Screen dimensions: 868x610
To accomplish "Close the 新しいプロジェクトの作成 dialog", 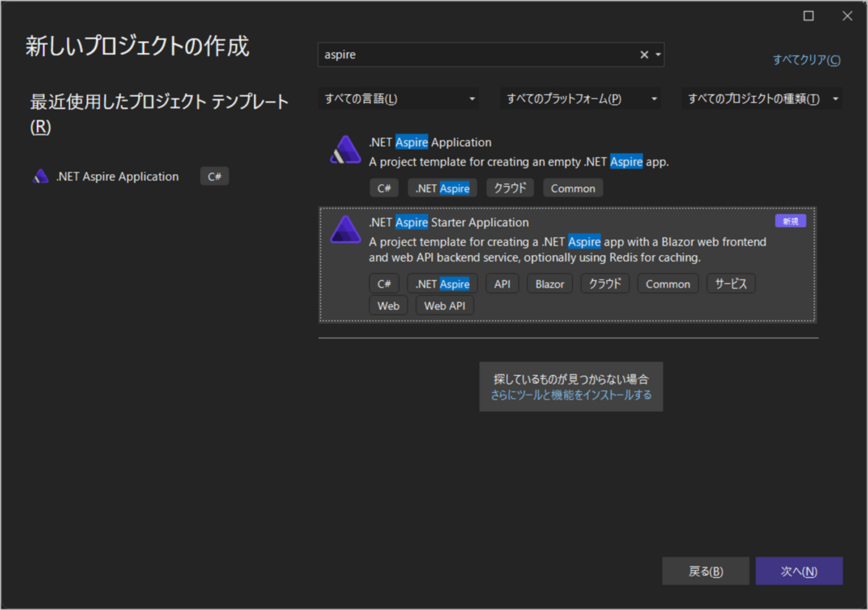I will tap(847, 16).
